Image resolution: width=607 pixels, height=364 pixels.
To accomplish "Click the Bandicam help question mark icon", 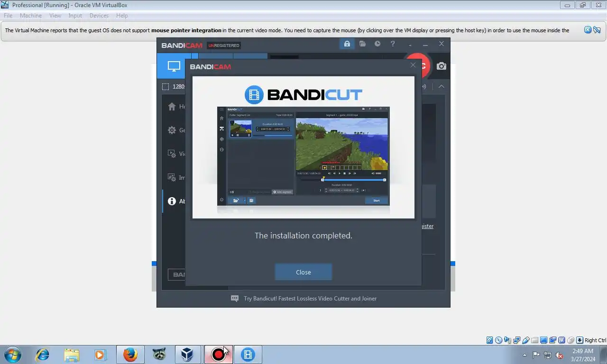I will [393, 44].
